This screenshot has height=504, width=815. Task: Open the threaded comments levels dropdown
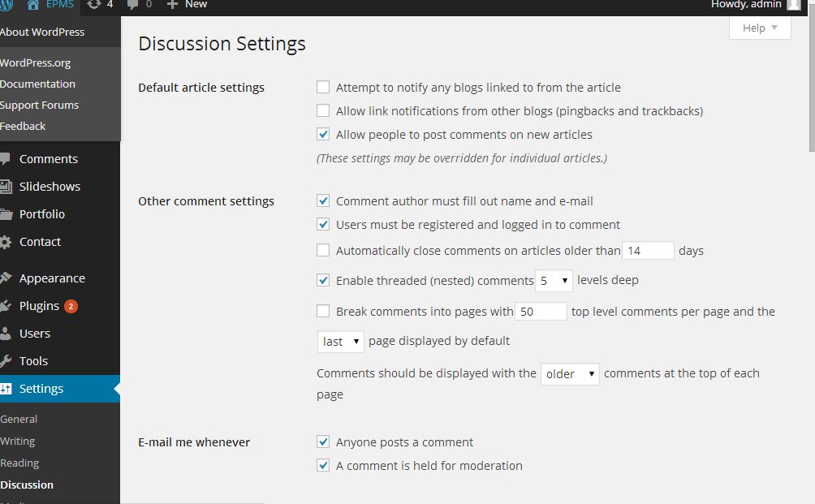pyautogui.click(x=554, y=281)
